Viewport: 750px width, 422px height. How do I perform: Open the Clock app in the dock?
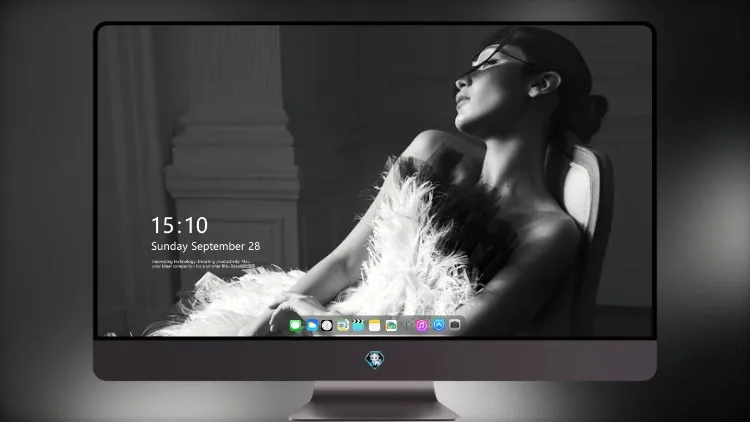[x=327, y=326]
